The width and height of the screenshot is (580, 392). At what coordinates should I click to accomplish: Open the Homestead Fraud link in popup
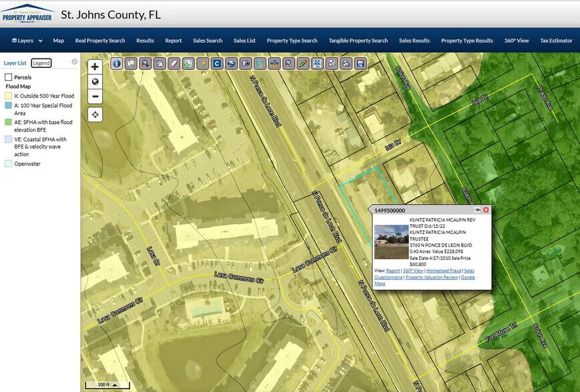[x=443, y=270]
